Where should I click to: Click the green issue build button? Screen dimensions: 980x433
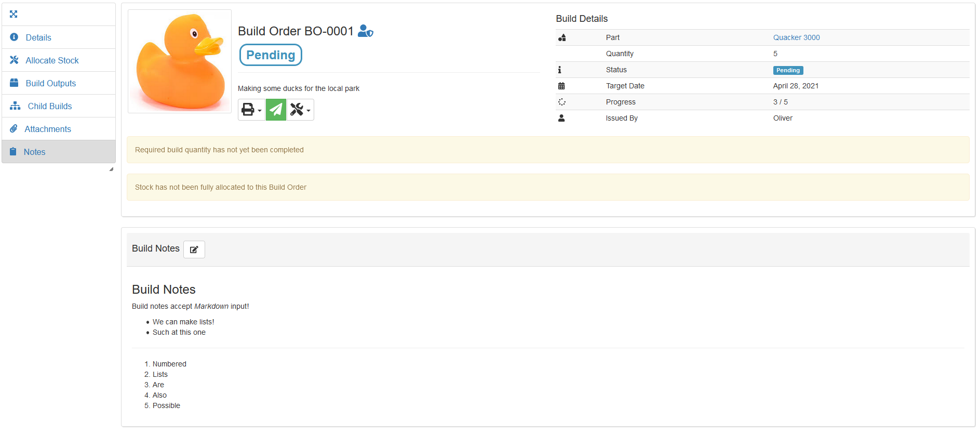(276, 110)
